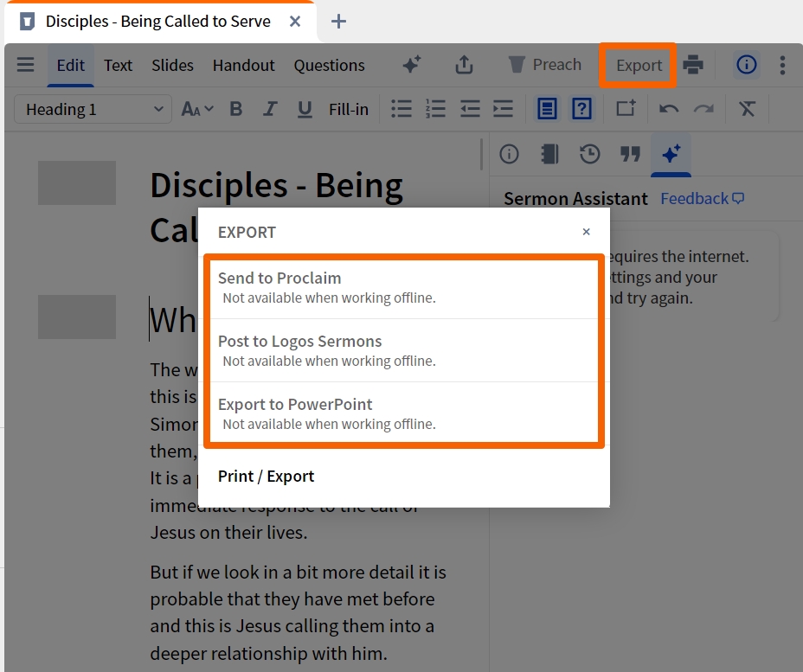The width and height of the screenshot is (803, 672).
Task: Click the Logos document icon on tab
Action: tap(27, 22)
